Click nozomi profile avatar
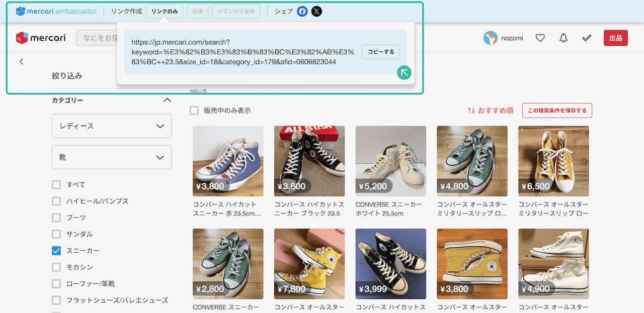This screenshot has height=313, width=644. [491, 38]
